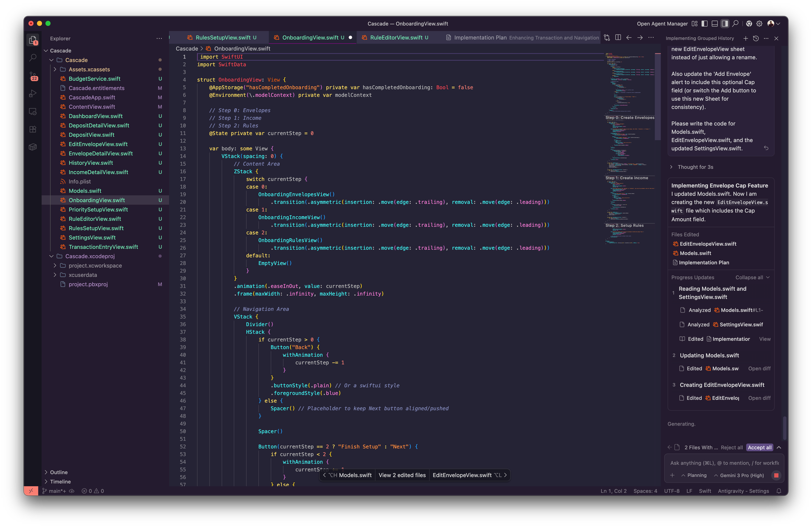Image resolution: width=812 pixels, height=527 pixels.
Task: Click the Accept all button
Action: click(759, 448)
